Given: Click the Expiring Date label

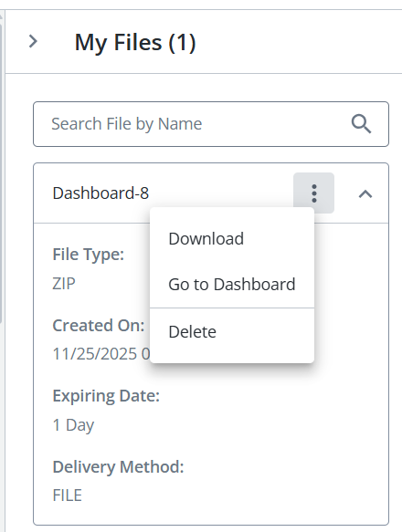Looking at the screenshot, I should pyautogui.click(x=106, y=396).
